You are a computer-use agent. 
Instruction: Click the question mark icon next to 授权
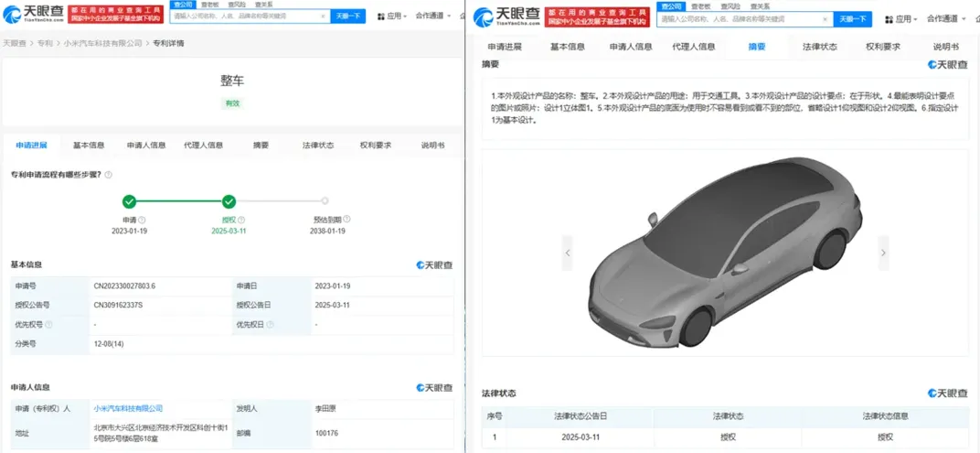coord(241,221)
